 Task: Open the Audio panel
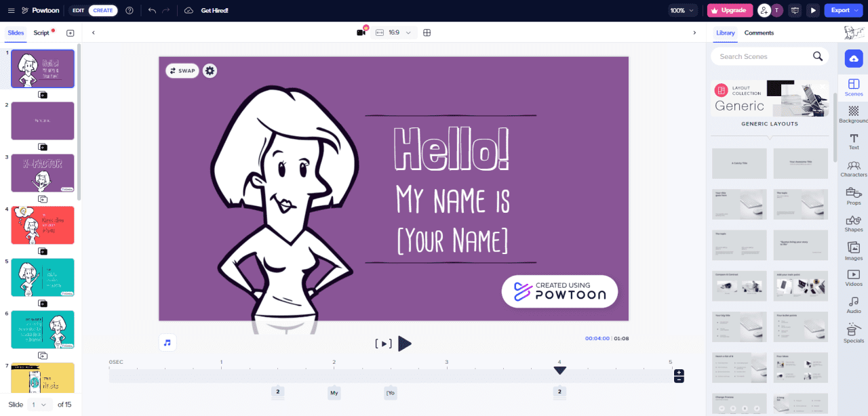(x=854, y=306)
